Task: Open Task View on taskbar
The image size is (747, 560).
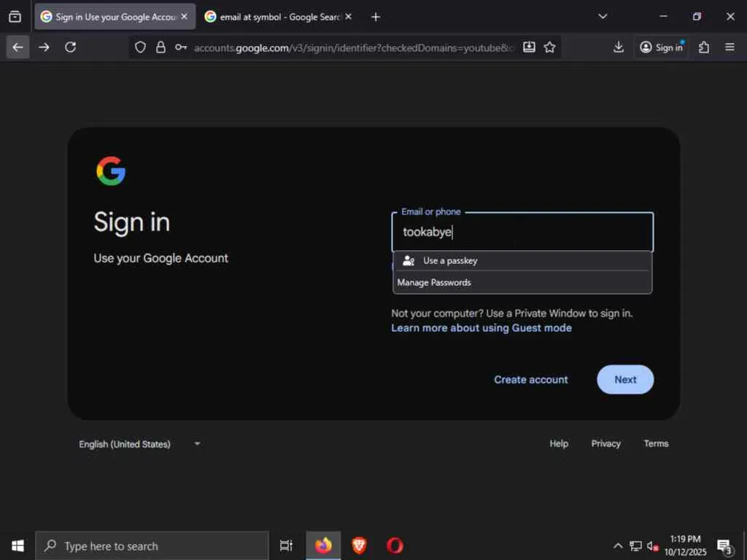Action: click(x=286, y=545)
